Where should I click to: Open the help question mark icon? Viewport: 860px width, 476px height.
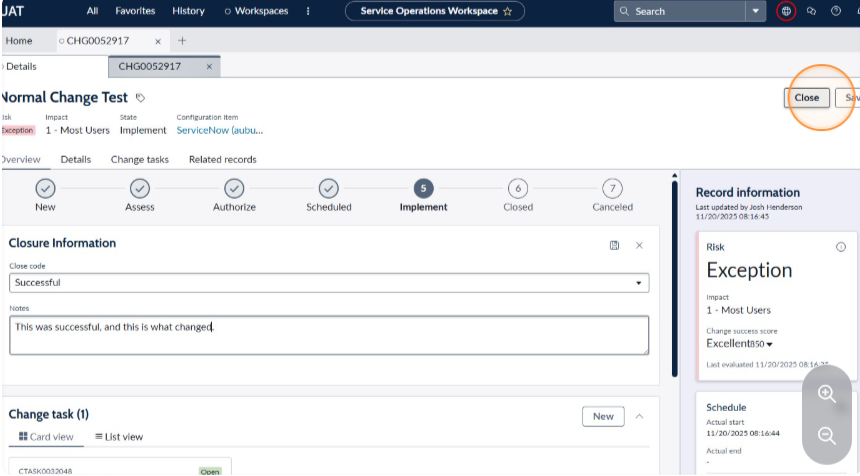pos(836,11)
